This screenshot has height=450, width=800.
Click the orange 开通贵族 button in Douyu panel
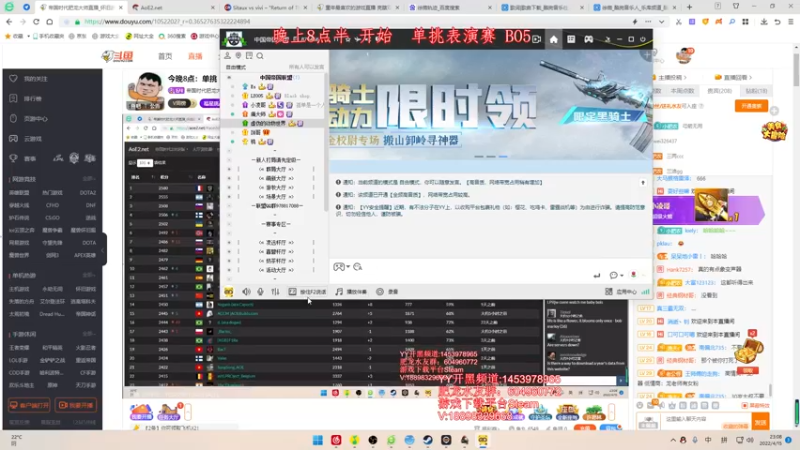click(x=751, y=106)
